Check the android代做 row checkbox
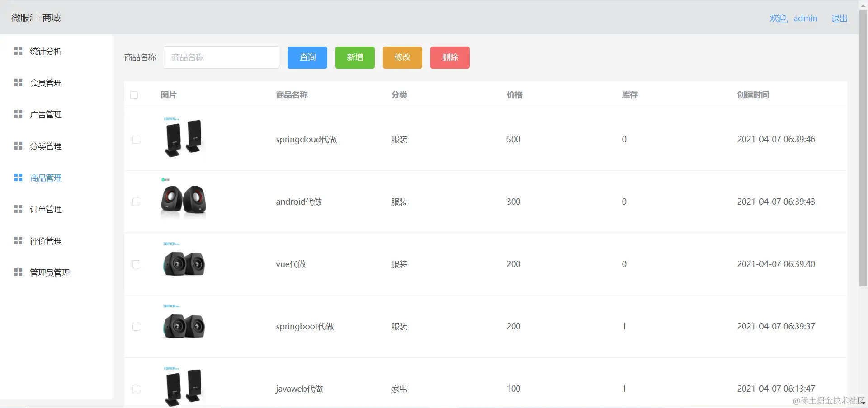 136,202
